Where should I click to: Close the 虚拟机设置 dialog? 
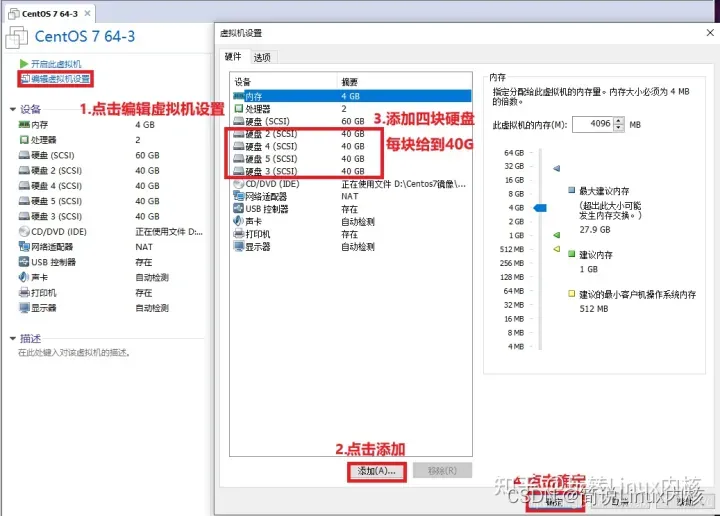710,33
